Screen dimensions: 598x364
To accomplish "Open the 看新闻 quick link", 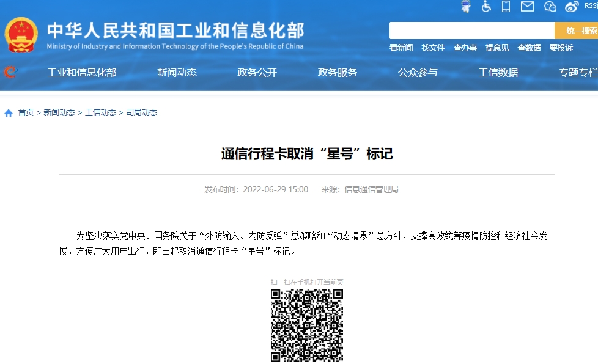I will click(401, 48).
